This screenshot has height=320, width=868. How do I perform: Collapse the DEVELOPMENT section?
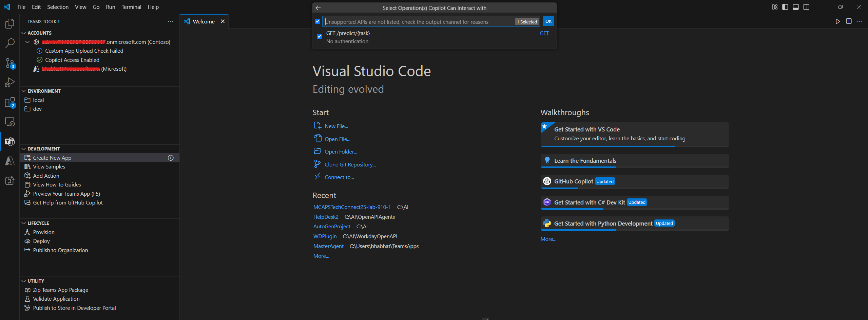coord(24,149)
